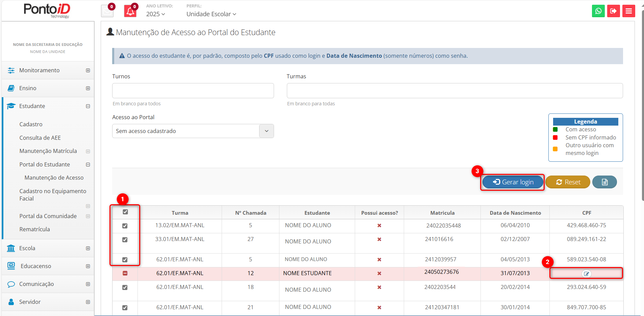The width and height of the screenshot is (644, 316).
Task: Open the Acesso ao Portal dropdown
Action: coord(193,131)
